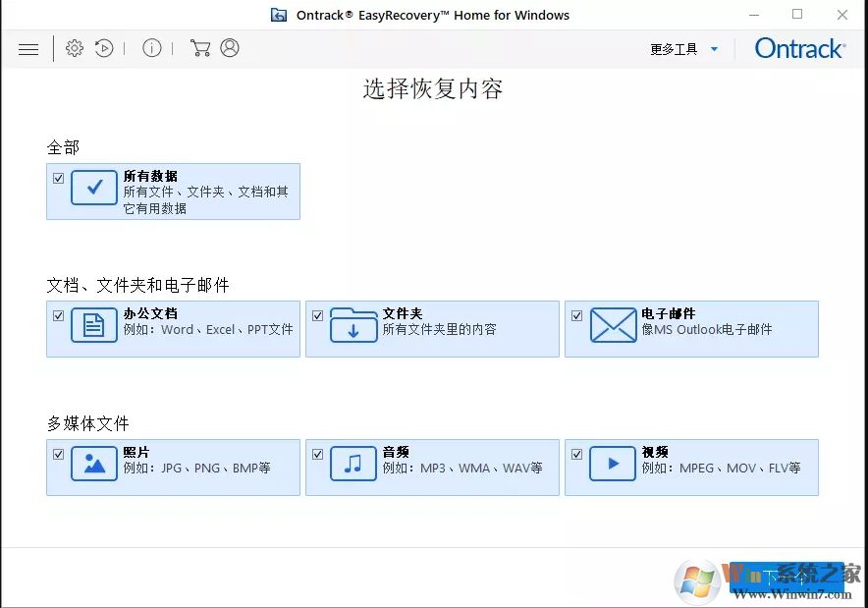Open the settings gear icon
Screen dimensions: 868x608
(x=75, y=47)
